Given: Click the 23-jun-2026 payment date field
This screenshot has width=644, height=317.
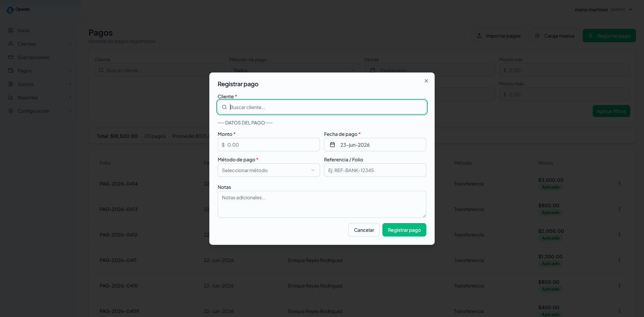Looking at the screenshot, I should [x=375, y=145].
